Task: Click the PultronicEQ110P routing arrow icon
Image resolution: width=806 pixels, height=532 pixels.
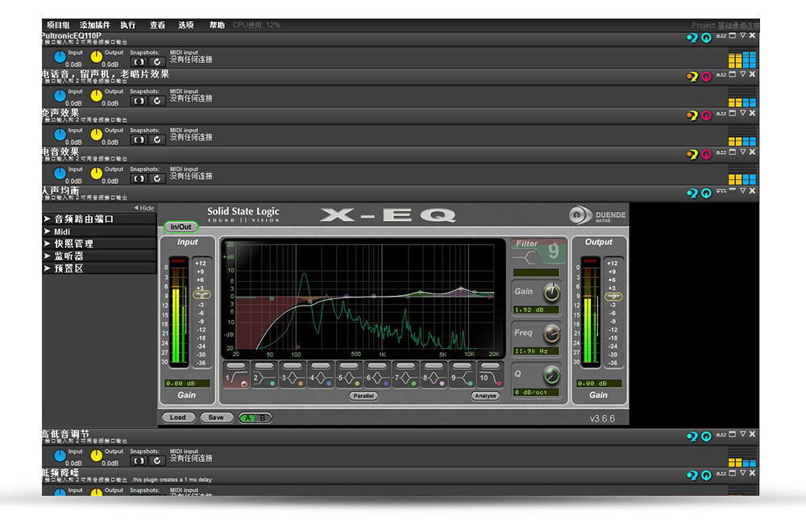Action: 692,38
